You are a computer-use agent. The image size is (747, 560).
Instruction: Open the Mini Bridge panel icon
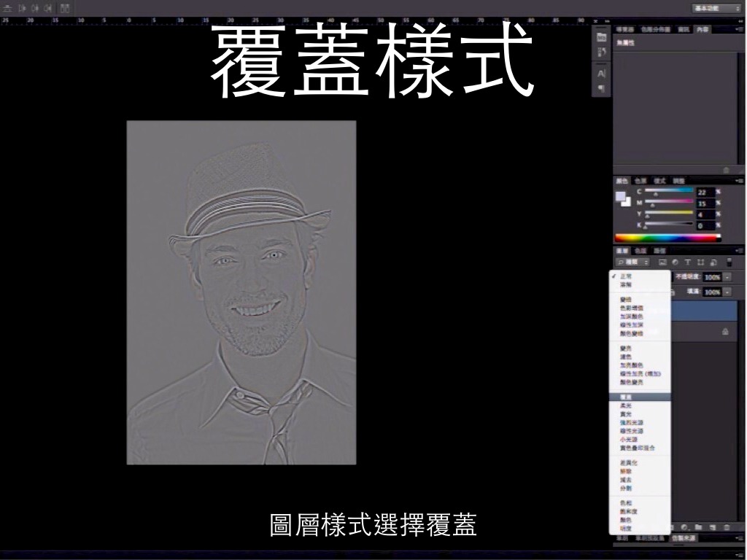pyautogui.click(x=602, y=36)
